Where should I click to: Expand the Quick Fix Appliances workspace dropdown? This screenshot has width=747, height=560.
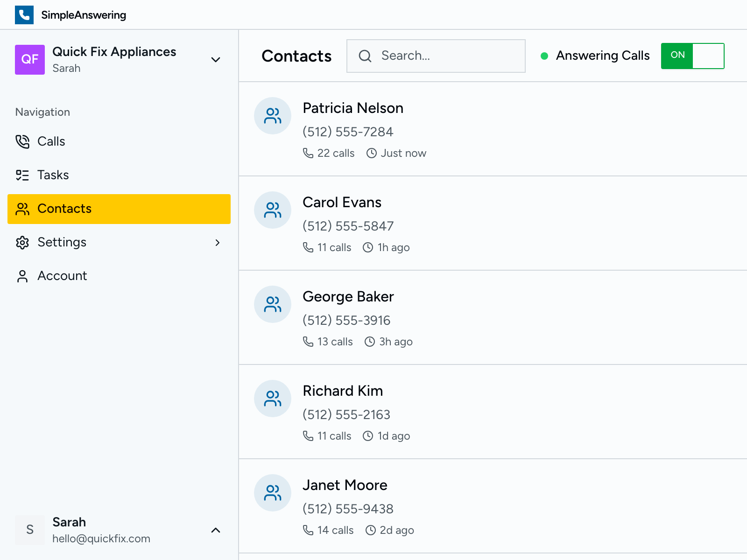[x=216, y=60]
